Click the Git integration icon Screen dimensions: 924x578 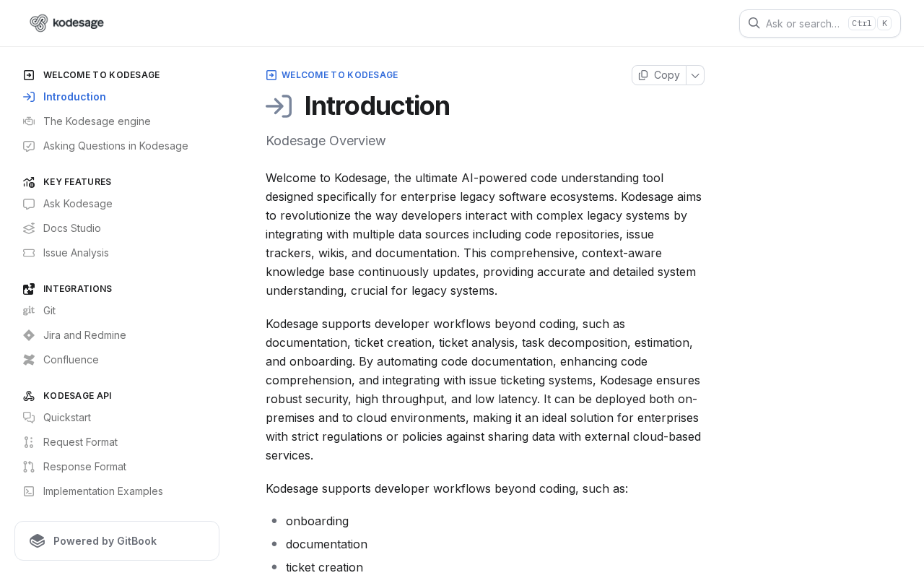pyautogui.click(x=29, y=311)
